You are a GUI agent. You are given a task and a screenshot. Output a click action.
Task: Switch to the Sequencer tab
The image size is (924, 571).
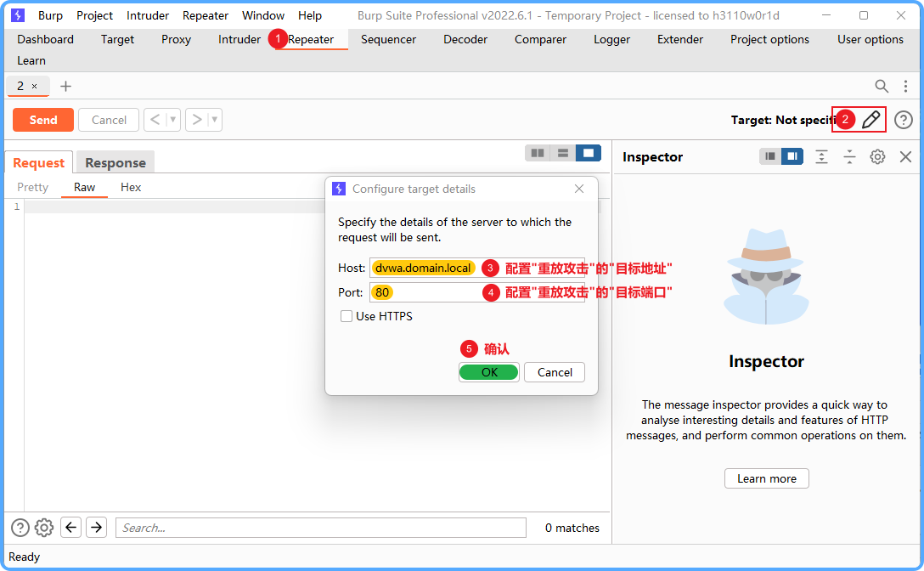[388, 39]
